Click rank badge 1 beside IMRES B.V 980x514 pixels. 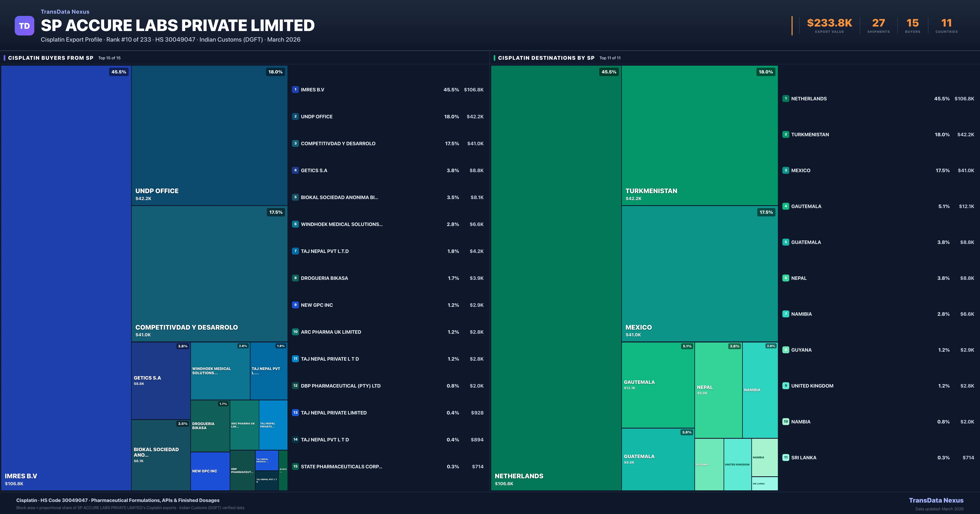[x=295, y=90]
